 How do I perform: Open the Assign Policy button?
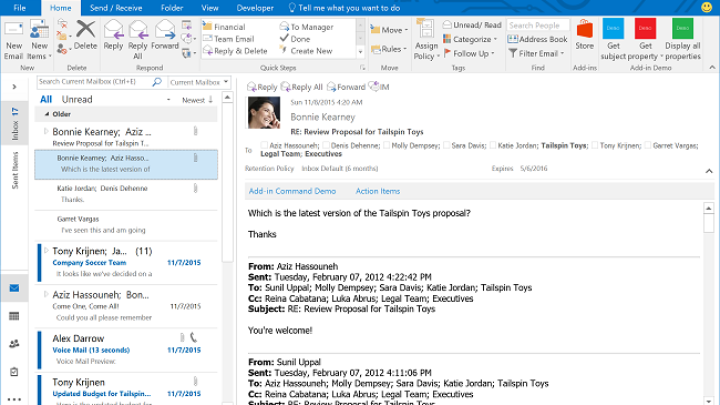[x=426, y=41]
